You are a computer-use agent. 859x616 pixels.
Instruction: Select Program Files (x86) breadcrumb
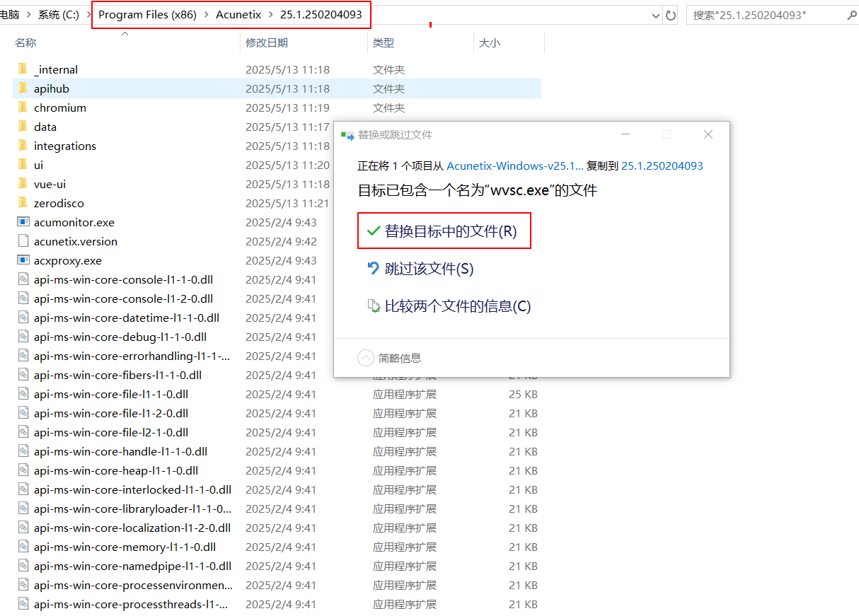pyautogui.click(x=148, y=15)
